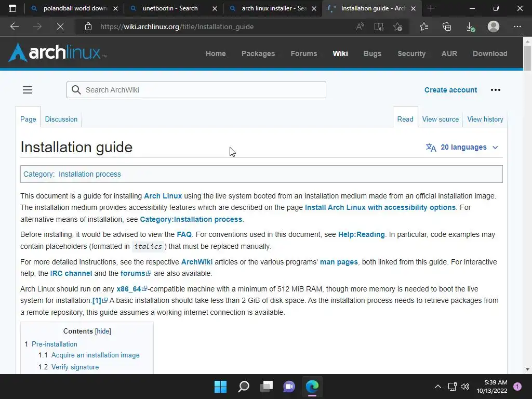Close the unetbootin Search tab
This screenshot has height=399, width=532.
point(215,8)
